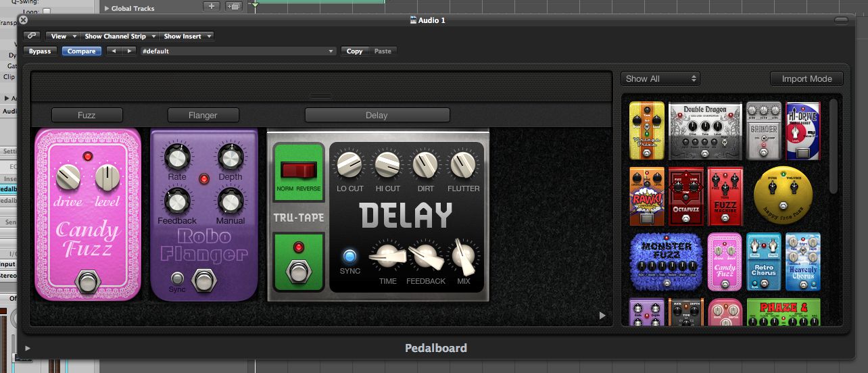868x373 pixels.
Task: Open the View dropdown menu
Action: (x=62, y=36)
